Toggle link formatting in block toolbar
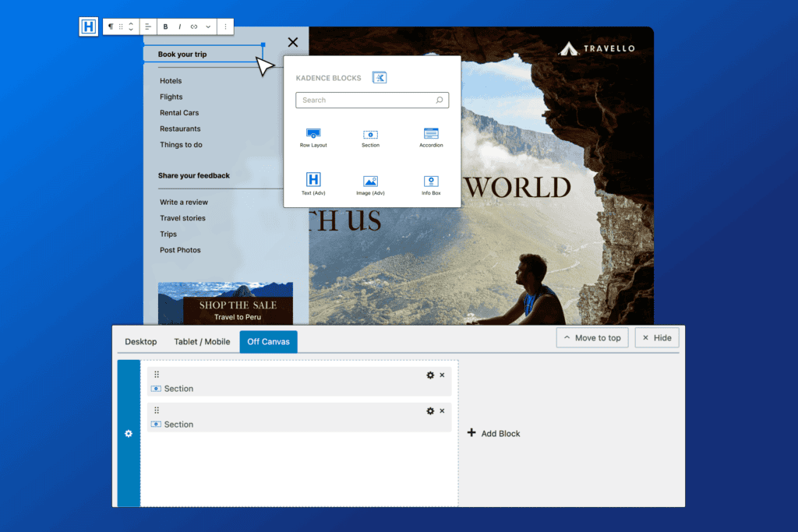Image resolution: width=798 pixels, height=532 pixels. click(194, 26)
